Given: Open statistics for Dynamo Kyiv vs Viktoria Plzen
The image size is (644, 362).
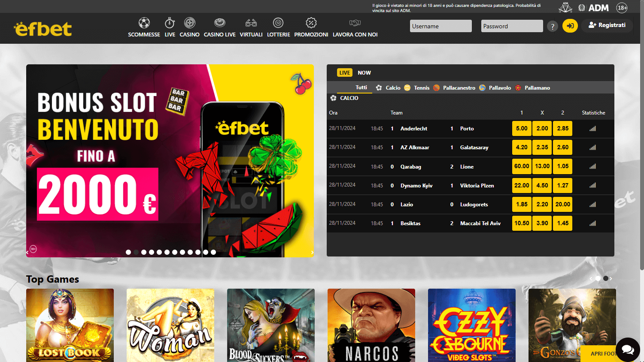Looking at the screenshot, I should [x=593, y=185].
